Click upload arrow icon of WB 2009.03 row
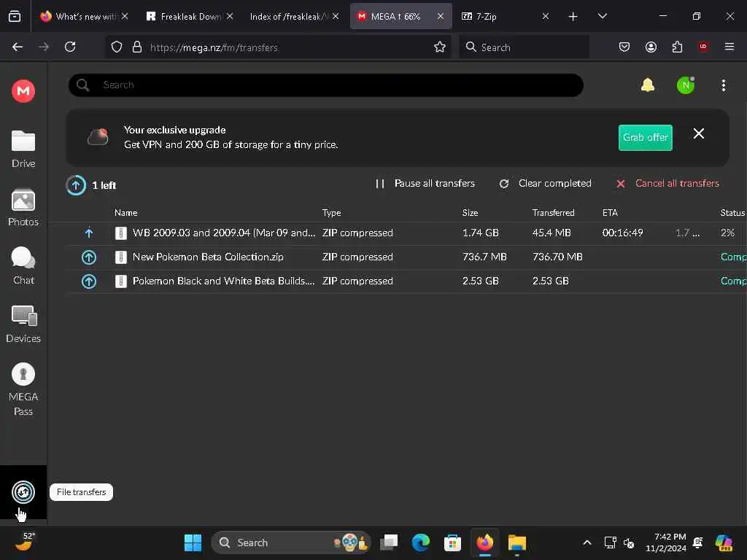Viewport: 747px width, 560px height. pyautogui.click(x=88, y=233)
